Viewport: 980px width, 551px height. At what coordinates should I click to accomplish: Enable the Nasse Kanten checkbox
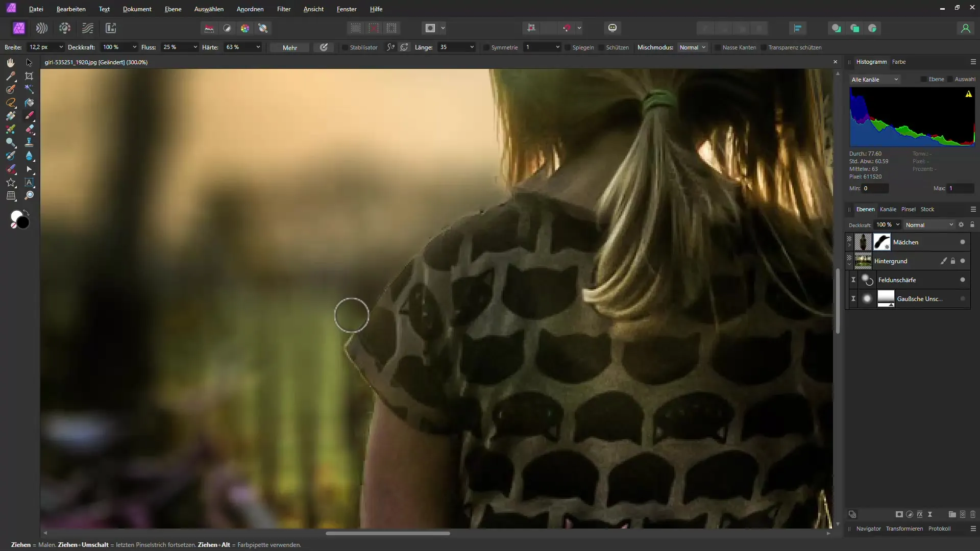pyautogui.click(x=718, y=47)
